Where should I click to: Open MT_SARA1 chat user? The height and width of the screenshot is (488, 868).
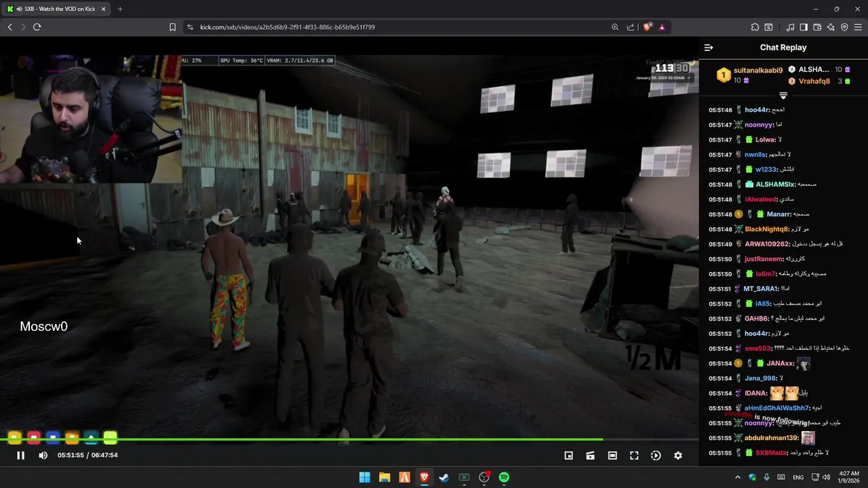761,289
